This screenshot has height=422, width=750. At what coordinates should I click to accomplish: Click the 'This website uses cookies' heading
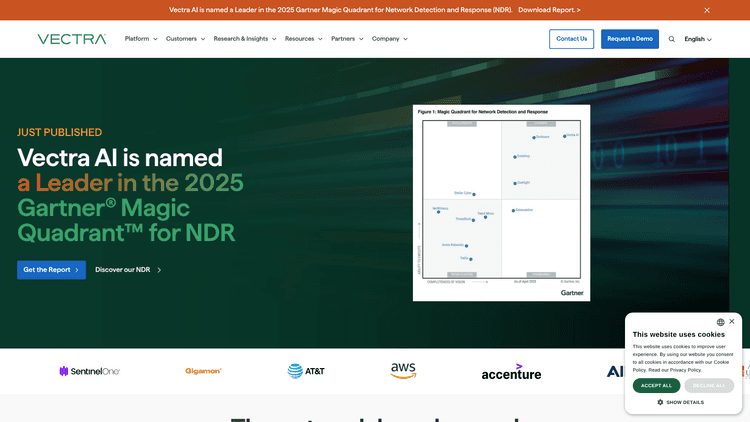point(678,334)
